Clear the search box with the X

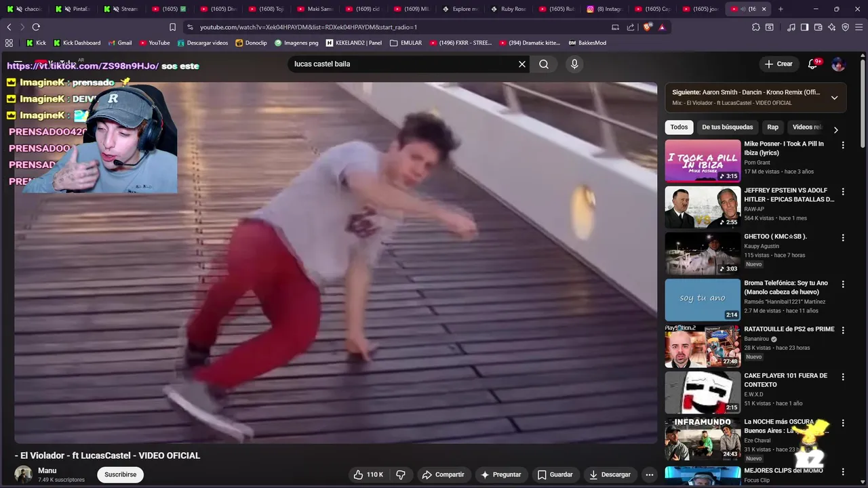522,64
